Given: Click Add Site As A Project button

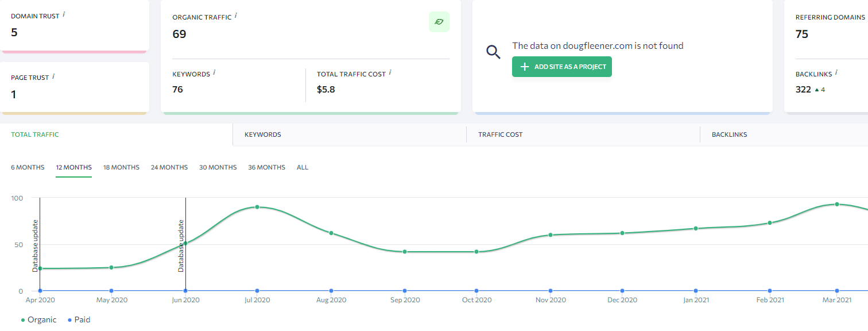Looking at the screenshot, I should 562,67.
